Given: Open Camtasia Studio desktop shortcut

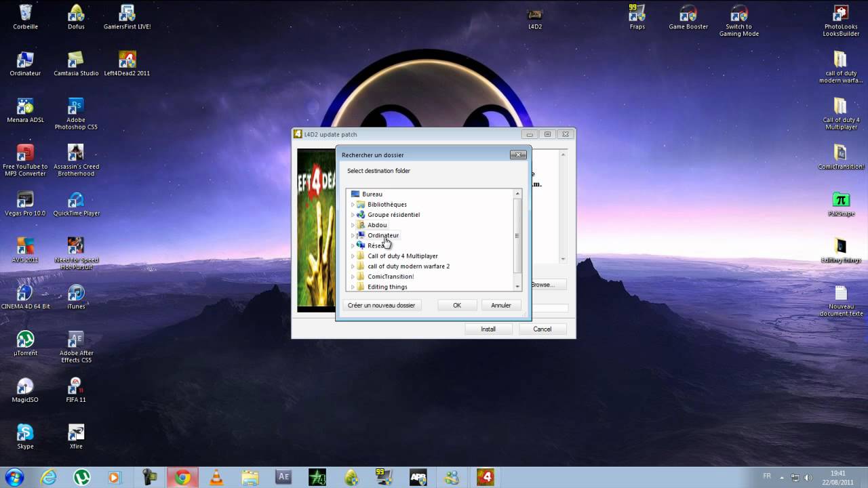Looking at the screenshot, I should [76, 64].
